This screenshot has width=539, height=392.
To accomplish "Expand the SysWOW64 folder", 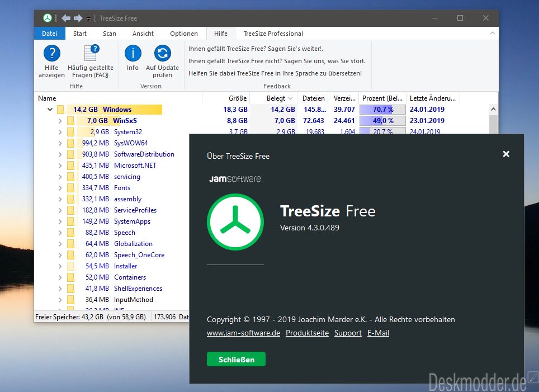I will tap(60, 143).
